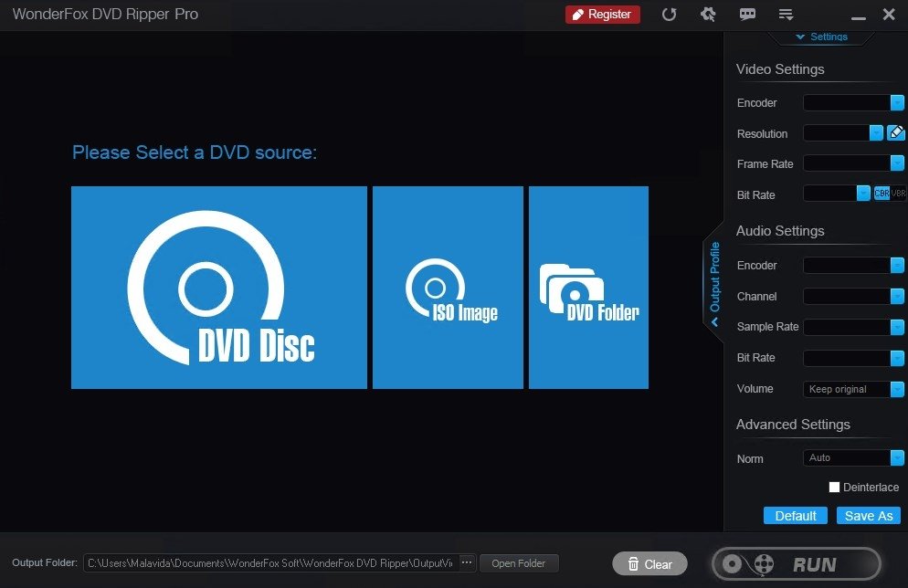Toggle the Output Profile side tab
This screenshot has width=908, height=588.
pos(714,282)
